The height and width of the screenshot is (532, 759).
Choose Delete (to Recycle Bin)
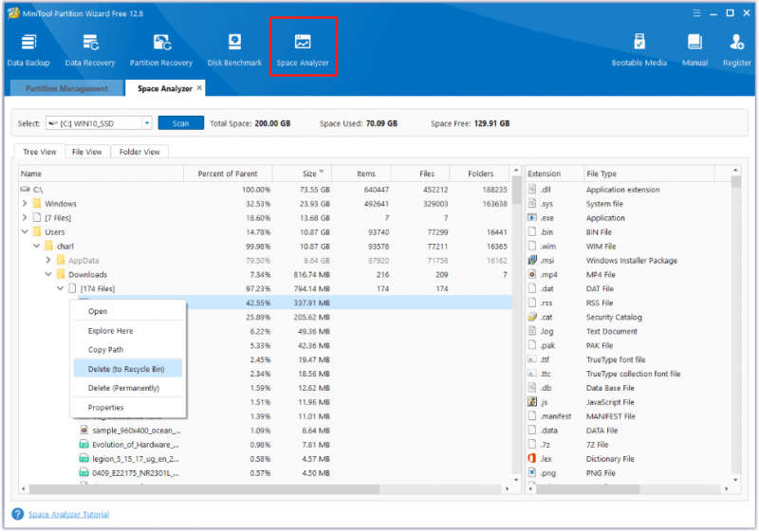click(128, 369)
